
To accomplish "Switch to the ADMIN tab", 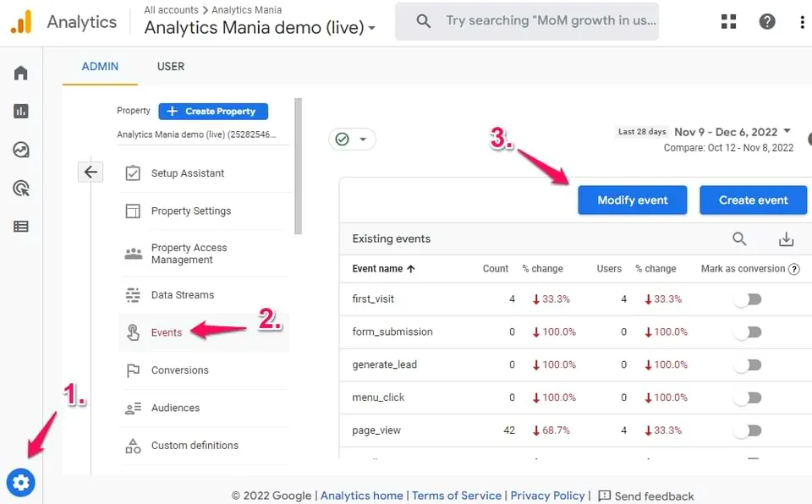I will (x=100, y=66).
